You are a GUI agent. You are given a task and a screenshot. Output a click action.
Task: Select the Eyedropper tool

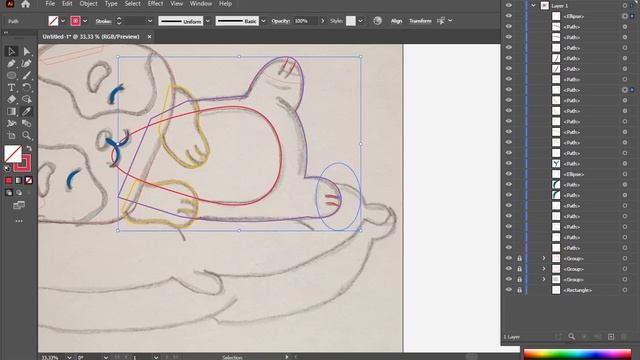[27, 111]
